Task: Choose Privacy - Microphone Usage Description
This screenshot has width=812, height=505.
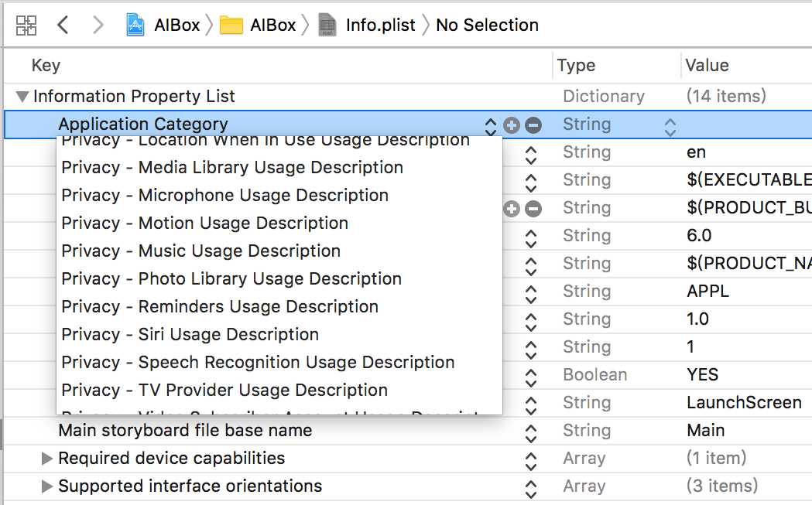Action: click(x=224, y=196)
